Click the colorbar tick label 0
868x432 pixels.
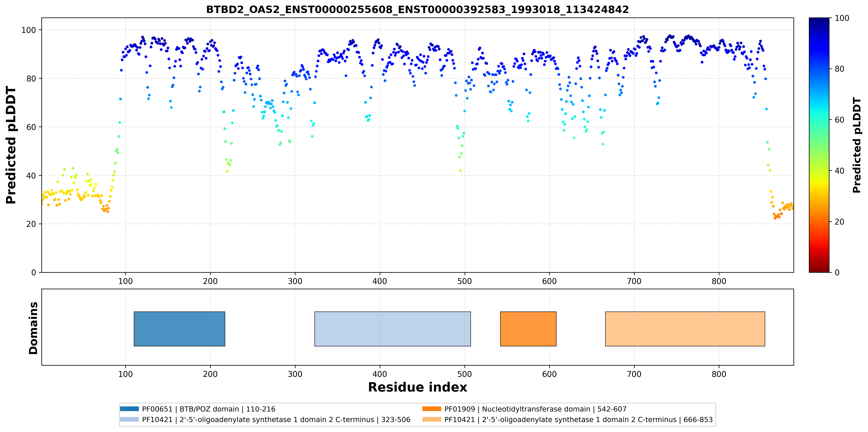(x=837, y=272)
